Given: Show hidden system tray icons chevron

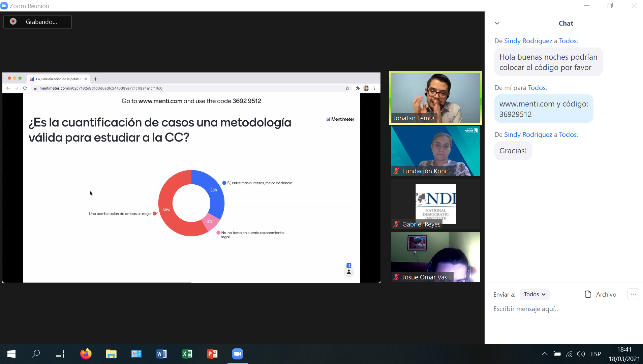Looking at the screenshot, I should [x=544, y=354].
